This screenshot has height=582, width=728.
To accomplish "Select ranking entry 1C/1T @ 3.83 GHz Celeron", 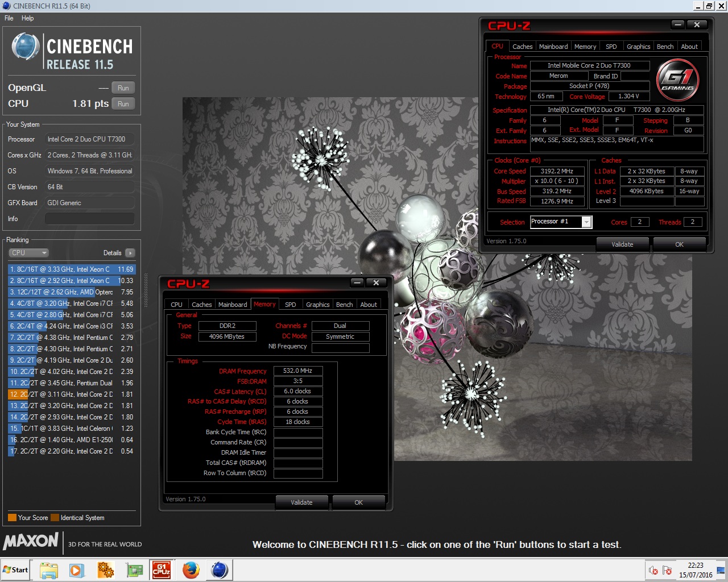I will pyautogui.click(x=72, y=429).
